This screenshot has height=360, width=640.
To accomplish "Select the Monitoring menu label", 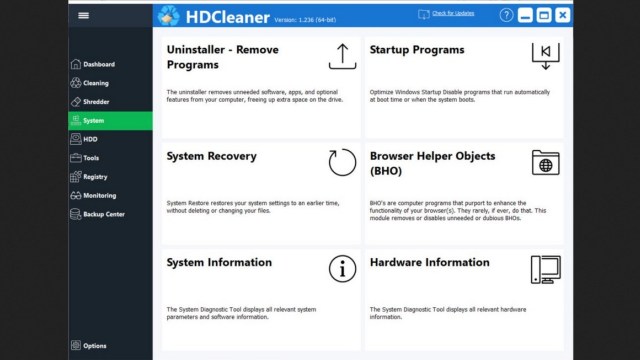I will click(x=100, y=196).
